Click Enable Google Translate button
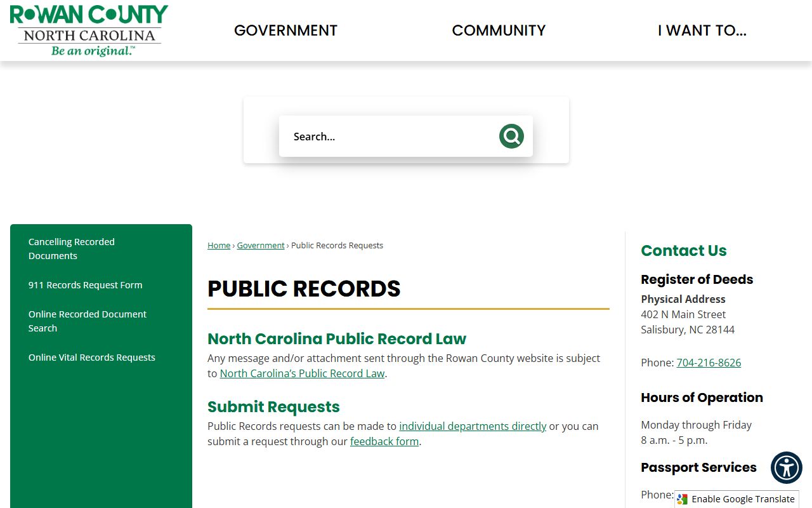Viewport: 812px width, 508px height. coord(737,499)
